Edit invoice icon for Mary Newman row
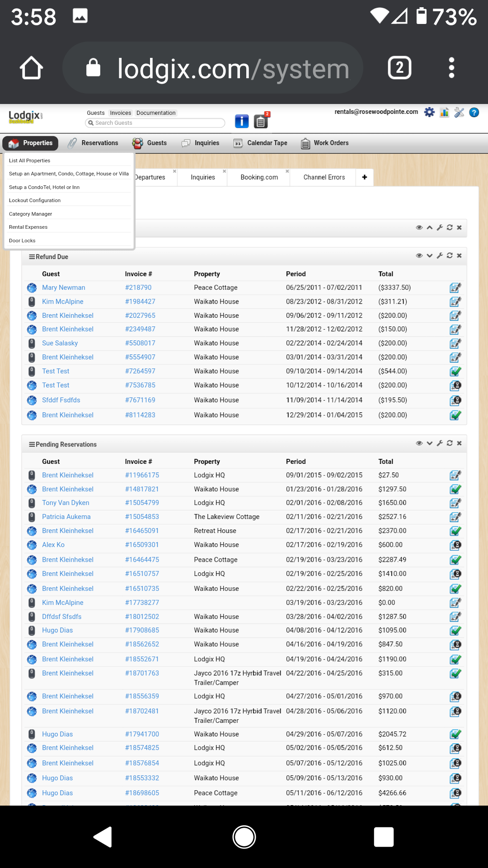The height and width of the screenshot is (868, 488). pos(455,288)
